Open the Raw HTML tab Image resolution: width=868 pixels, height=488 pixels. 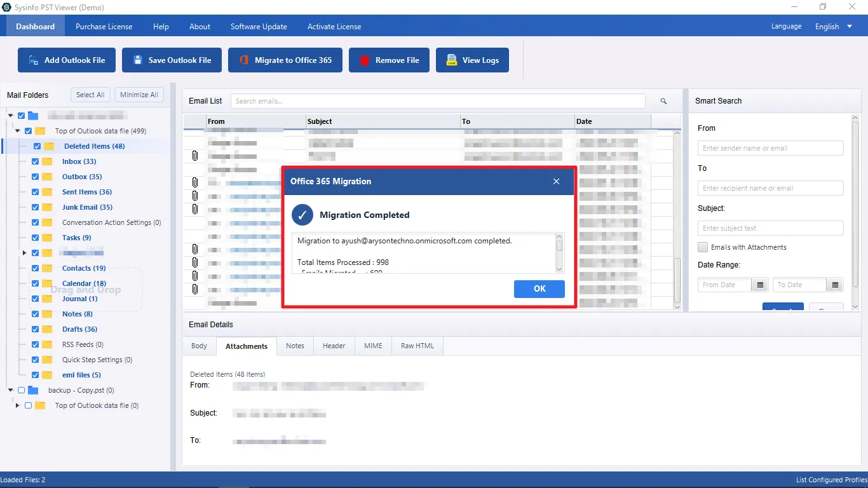(x=417, y=346)
